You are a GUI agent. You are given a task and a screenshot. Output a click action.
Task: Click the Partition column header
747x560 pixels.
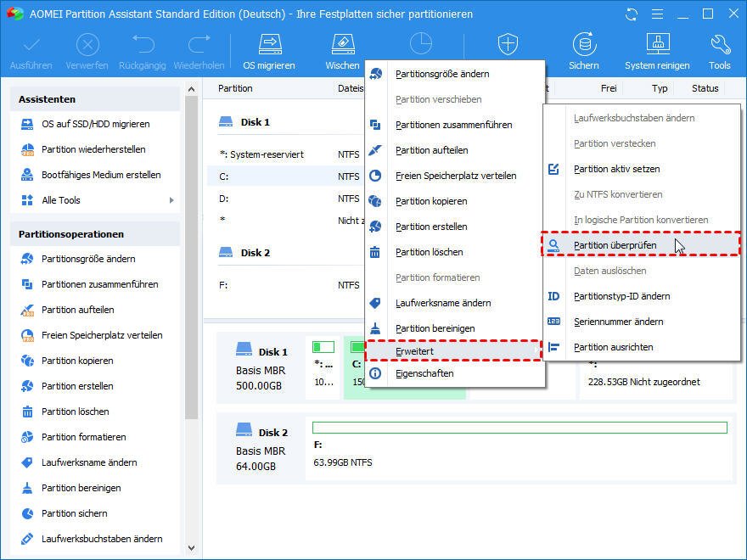pos(235,88)
